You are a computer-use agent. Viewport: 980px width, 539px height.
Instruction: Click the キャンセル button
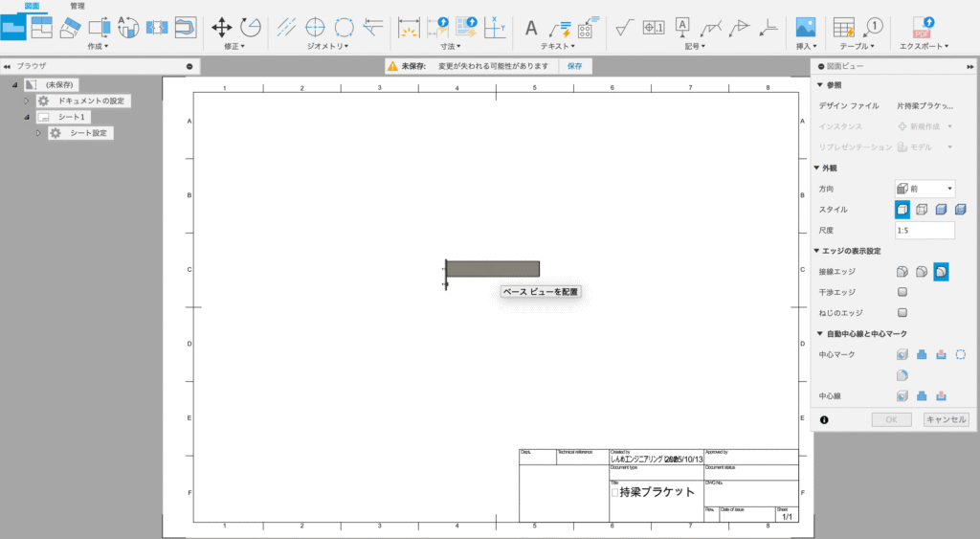click(x=947, y=419)
